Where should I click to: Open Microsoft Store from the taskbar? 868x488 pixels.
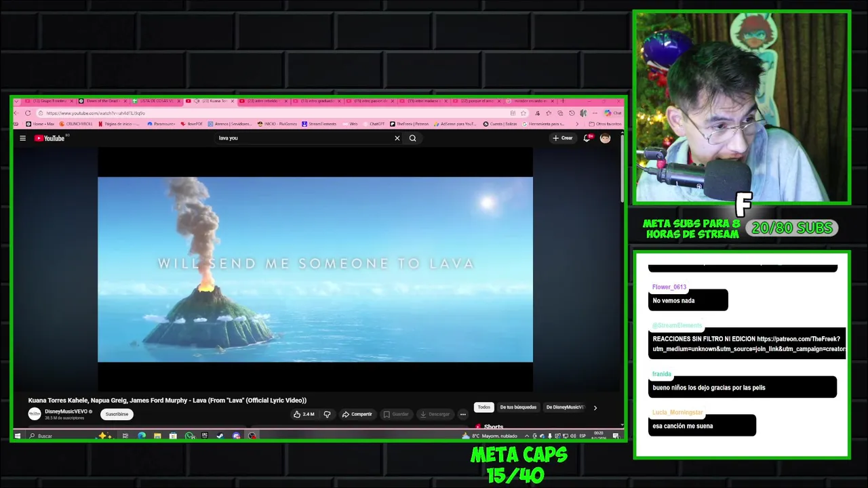tap(173, 436)
